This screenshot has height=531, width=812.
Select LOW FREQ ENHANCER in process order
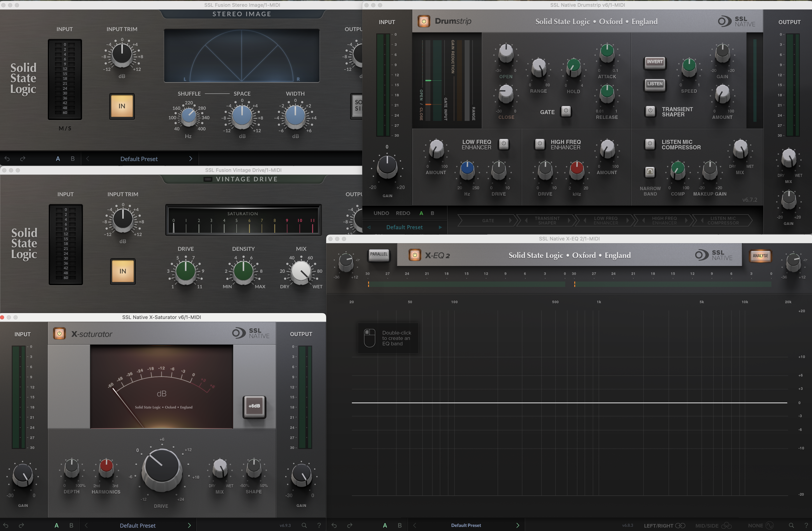606,221
